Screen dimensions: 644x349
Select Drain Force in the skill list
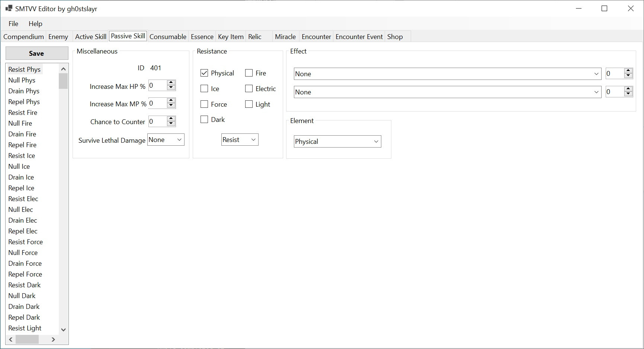coord(25,264)
